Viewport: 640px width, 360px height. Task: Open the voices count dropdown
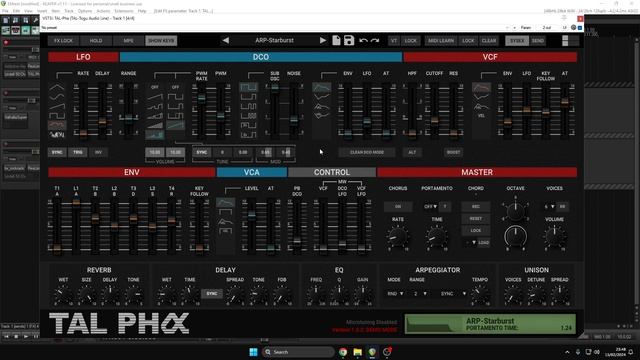(x=549, y=207)
